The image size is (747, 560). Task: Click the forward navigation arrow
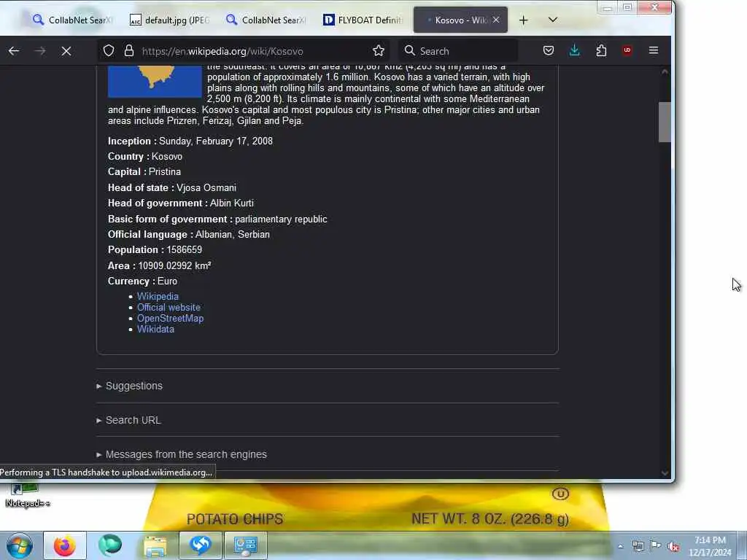click(40, 51)
